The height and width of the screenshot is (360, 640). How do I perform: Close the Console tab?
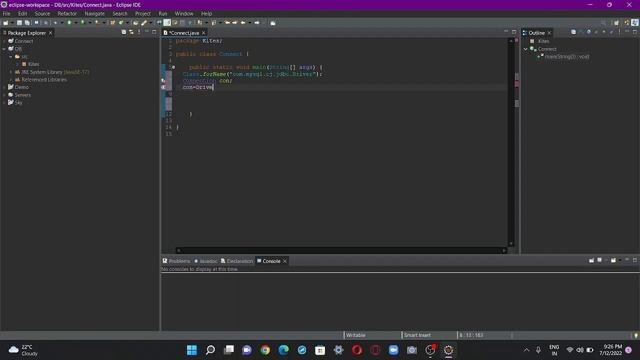tap(285, 261)
